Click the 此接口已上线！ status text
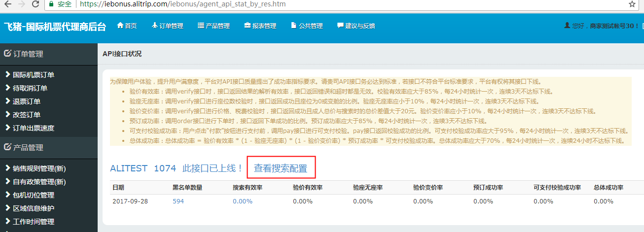Viewport: 644px width, 232px height. click(x=213, y=168)
